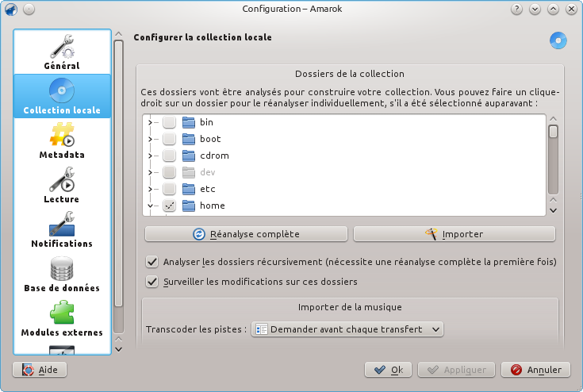
Task: Check the bin folder checkbox
Action: (x=169, y=122)
